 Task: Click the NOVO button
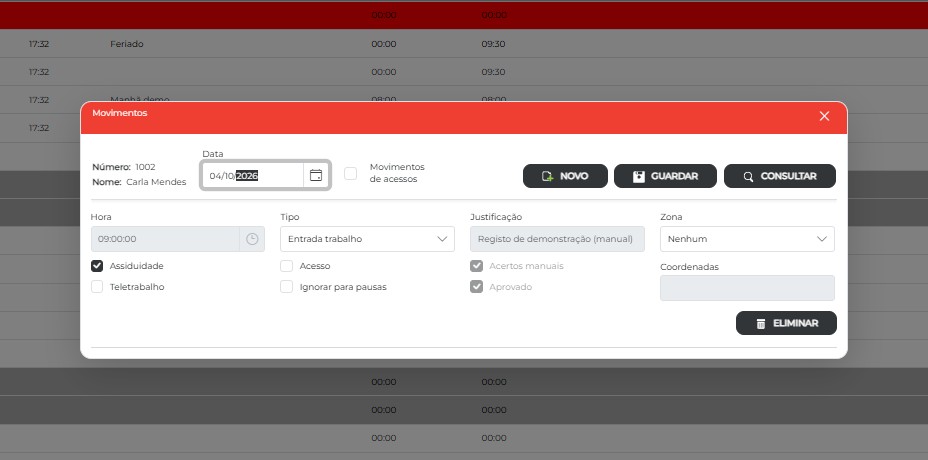pos(565,176)
